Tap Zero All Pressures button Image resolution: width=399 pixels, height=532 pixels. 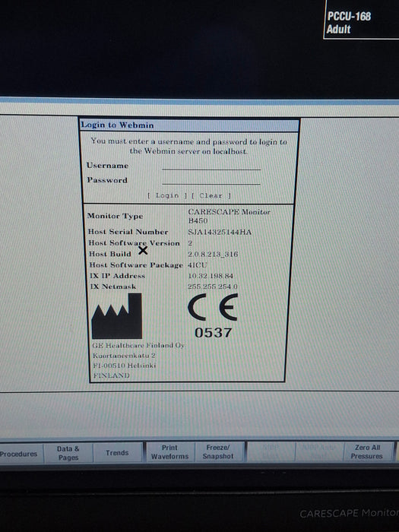[x=367, y=451]
